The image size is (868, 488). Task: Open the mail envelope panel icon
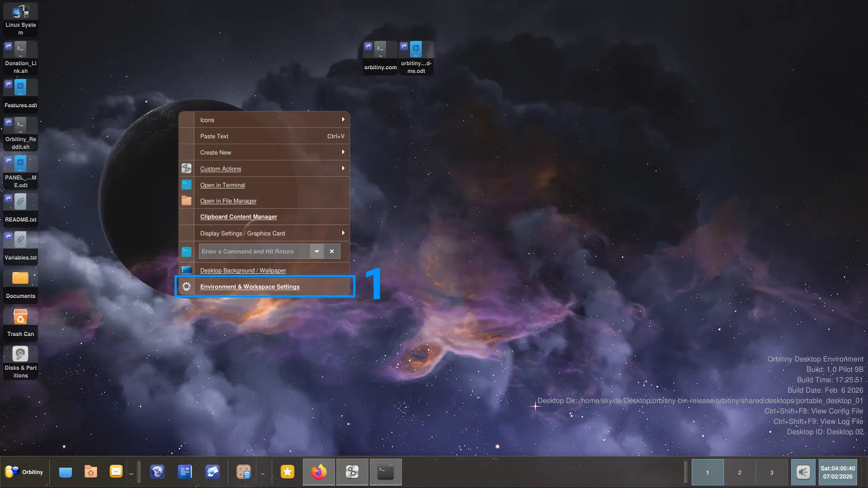click(x=116, y=472)
